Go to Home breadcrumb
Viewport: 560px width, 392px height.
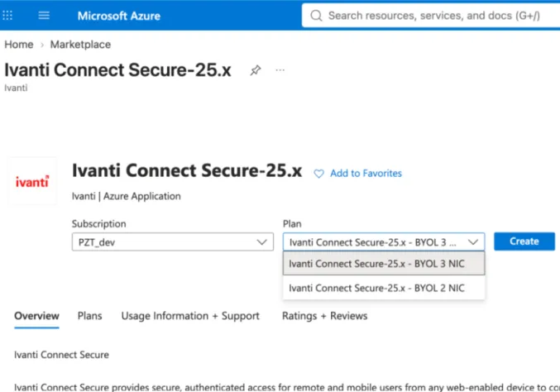[x=19, y=45]
